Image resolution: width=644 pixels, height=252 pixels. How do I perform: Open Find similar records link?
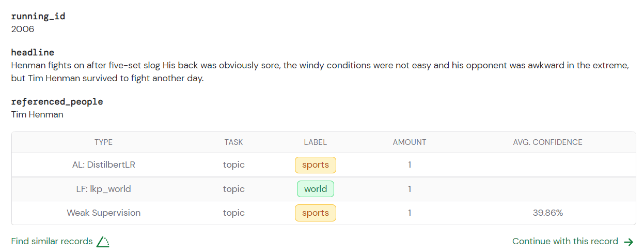click(x=60, y=242)
